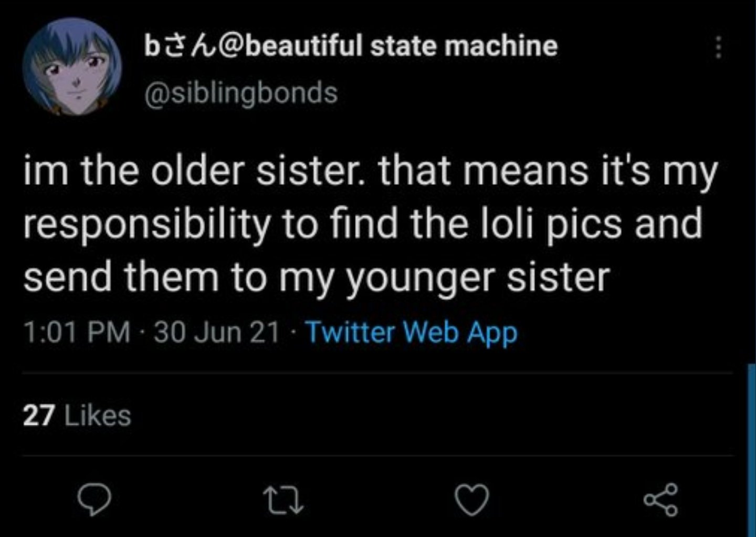This screenshot has height=537, width=756.
Task: Open the Likes list label
Action: [x=97, y=416]
